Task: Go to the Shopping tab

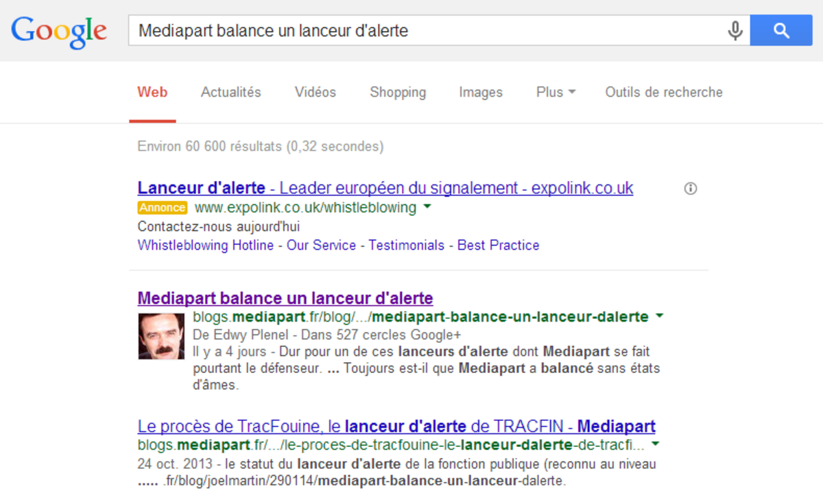Action: [x=398, y=93]
